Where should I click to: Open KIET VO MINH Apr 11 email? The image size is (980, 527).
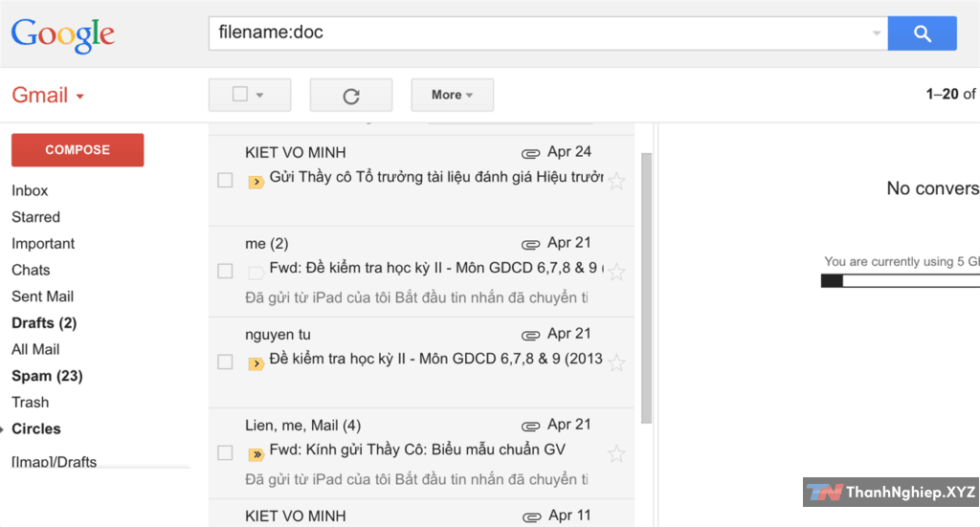(x=421, y=514)
